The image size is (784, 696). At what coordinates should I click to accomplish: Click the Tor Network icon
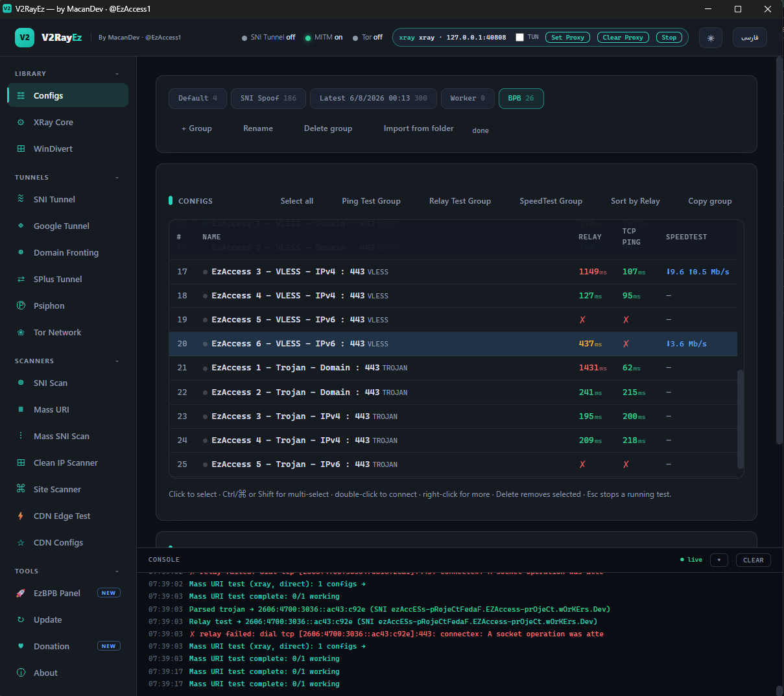point(21,332)
